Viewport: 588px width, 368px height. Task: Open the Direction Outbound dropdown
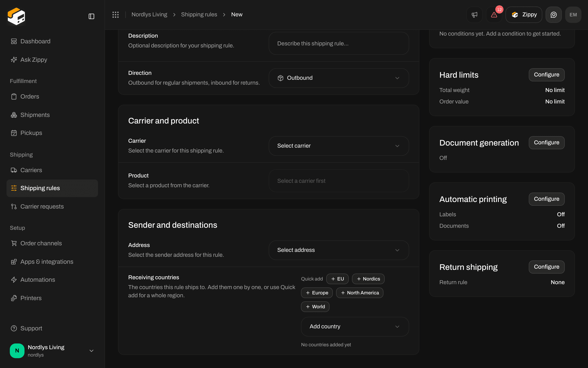339,78
